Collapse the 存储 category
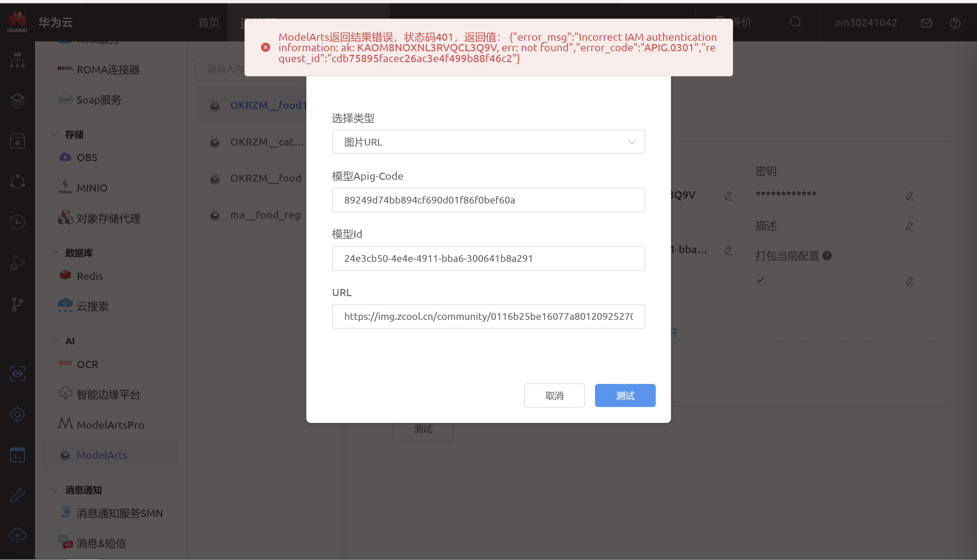 click(x=55, y=134)
